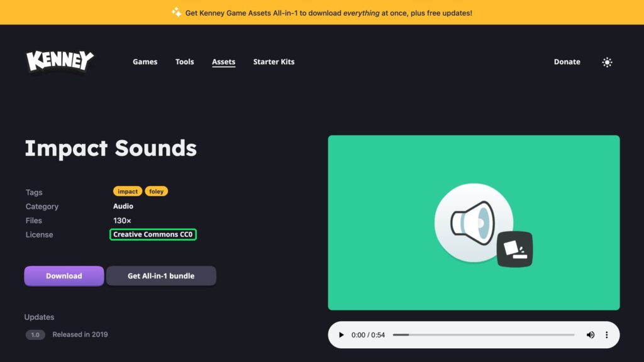The image size is (644, 362).
Task: Open the Assets menu item
Action: coord(223,62)
